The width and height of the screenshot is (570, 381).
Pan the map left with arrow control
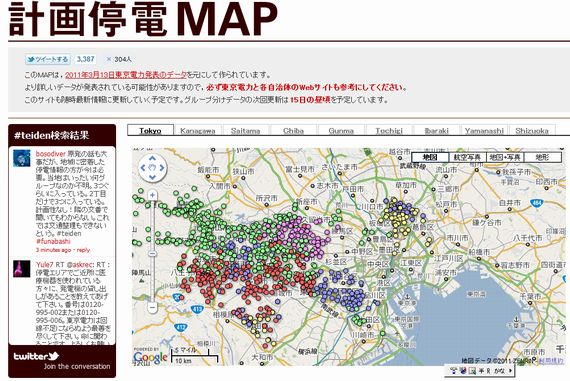pyautogui.click(x=142, y=168)
